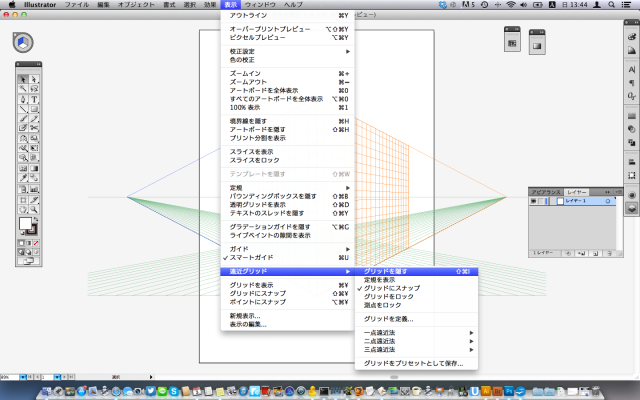The width and height of the screenshot is (640, 400).
Task: Select the Scale tool
Action: 34,138
